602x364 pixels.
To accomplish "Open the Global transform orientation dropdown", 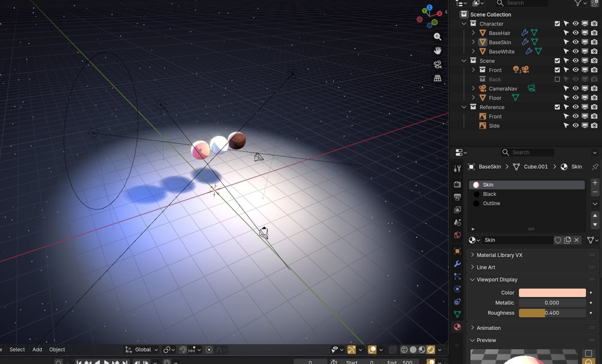I will [x=142, y=350].
